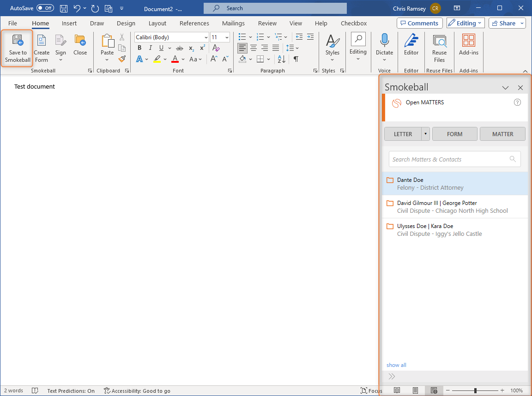This screenshot has width=532, height=396.
Task: Click the FORM button
Action: pyautogui.click(x=454, y=134)
